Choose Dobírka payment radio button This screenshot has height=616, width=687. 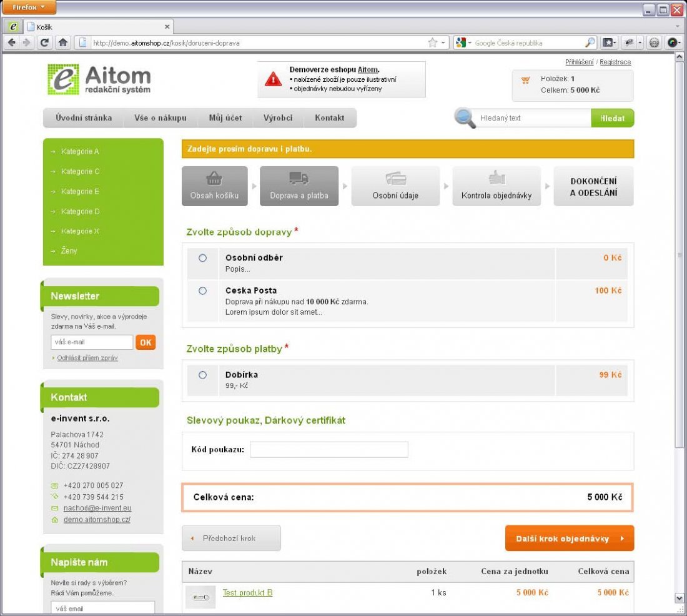pos(202,375)
